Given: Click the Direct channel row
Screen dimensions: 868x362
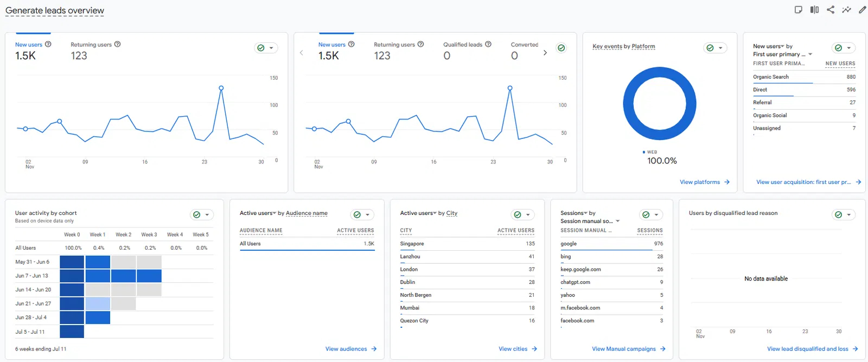Looking at the screenshot, I should coord(804,90).
